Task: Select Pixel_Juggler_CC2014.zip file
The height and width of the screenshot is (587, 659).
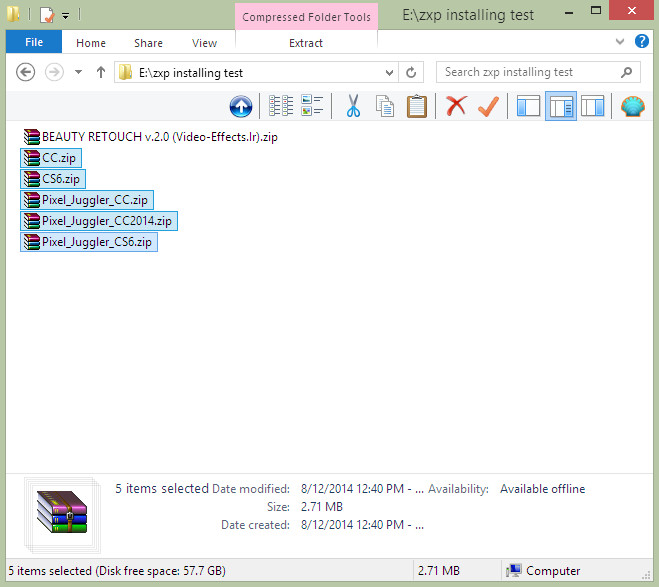Action: (x=99, y=221)
